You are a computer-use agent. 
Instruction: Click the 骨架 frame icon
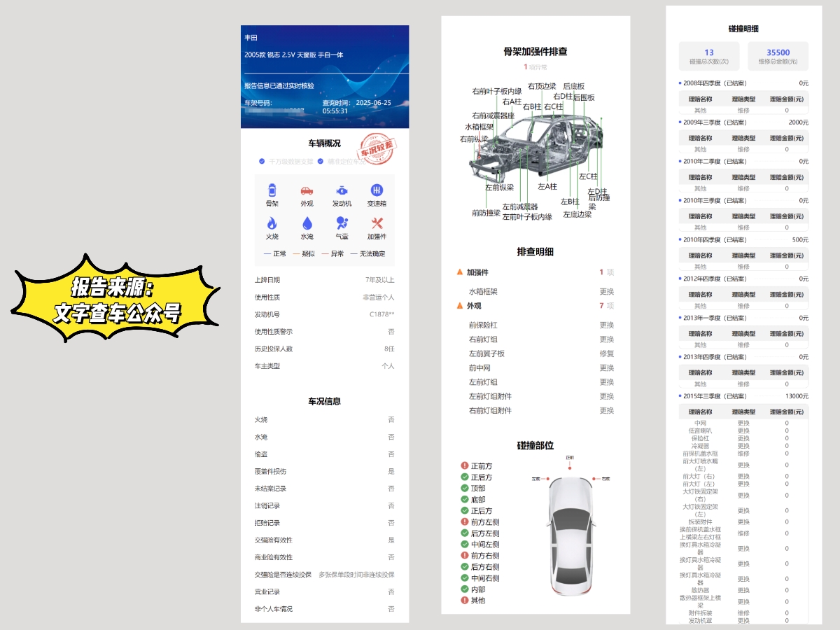pyautogui.click(x=272, y=190)
